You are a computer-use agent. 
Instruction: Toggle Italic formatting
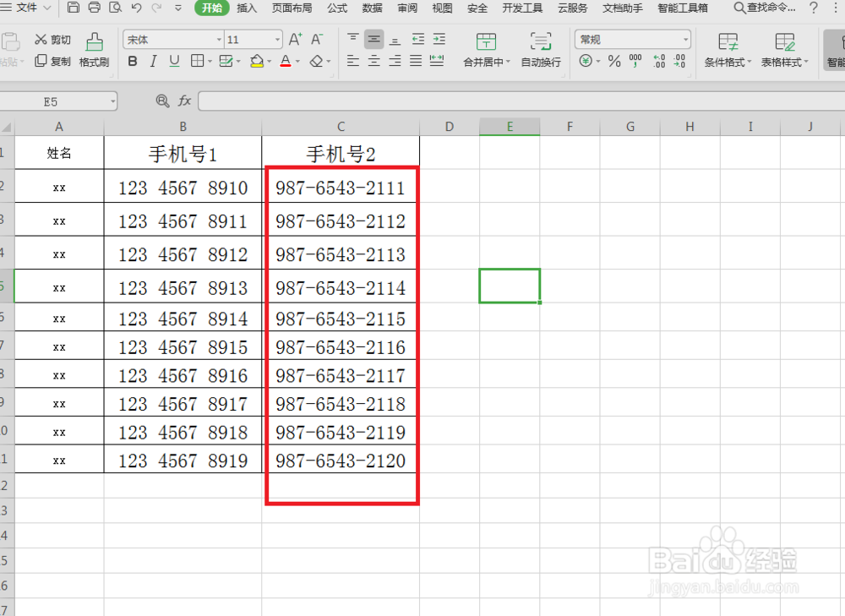coord(153,62)
